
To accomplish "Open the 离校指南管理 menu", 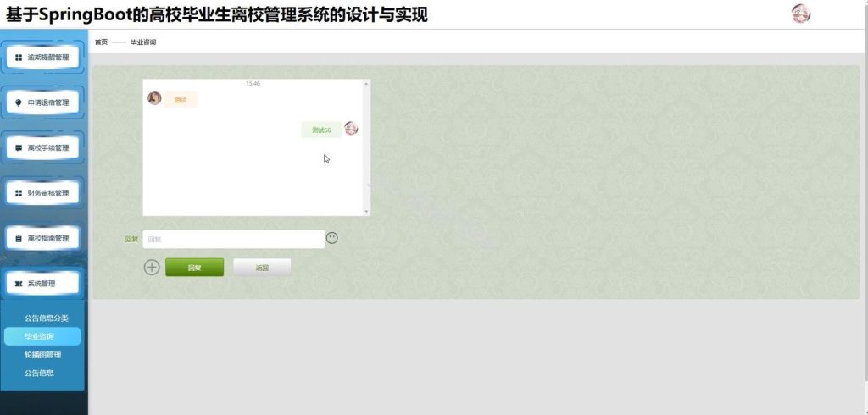I will pyautogui.click(x=42, y=239).
